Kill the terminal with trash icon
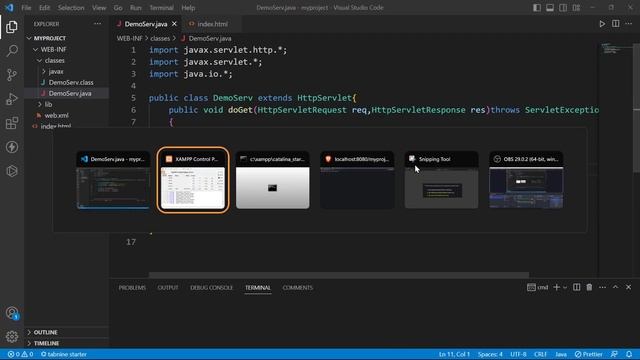Viewport: 640px width, 360px height. click(589, 287)
